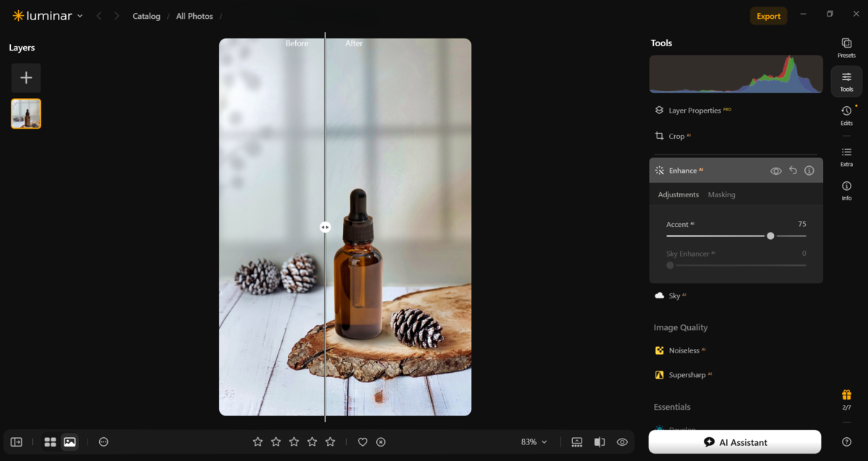Click the gift box 2/7 icon

click(x=846, y=399)
